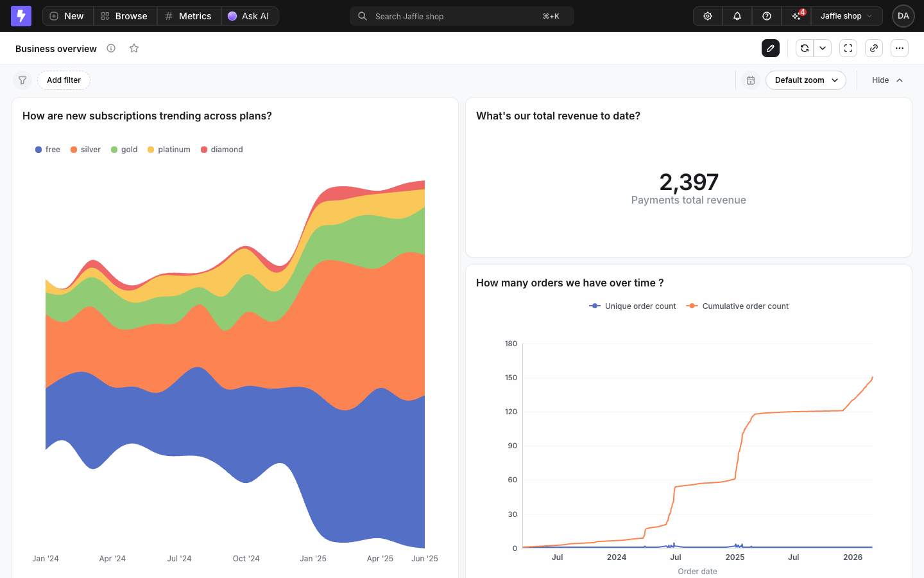Click the Jun '25 axis label
Image resolution: width=924 pixels, height=578 pixels.
pyautogui.click(x=425, y=559)
